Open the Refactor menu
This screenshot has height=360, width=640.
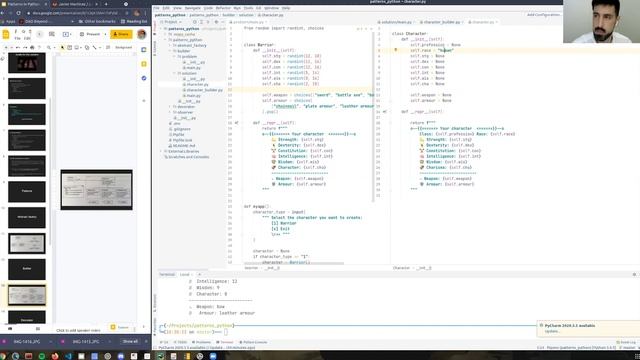[223, 8]
